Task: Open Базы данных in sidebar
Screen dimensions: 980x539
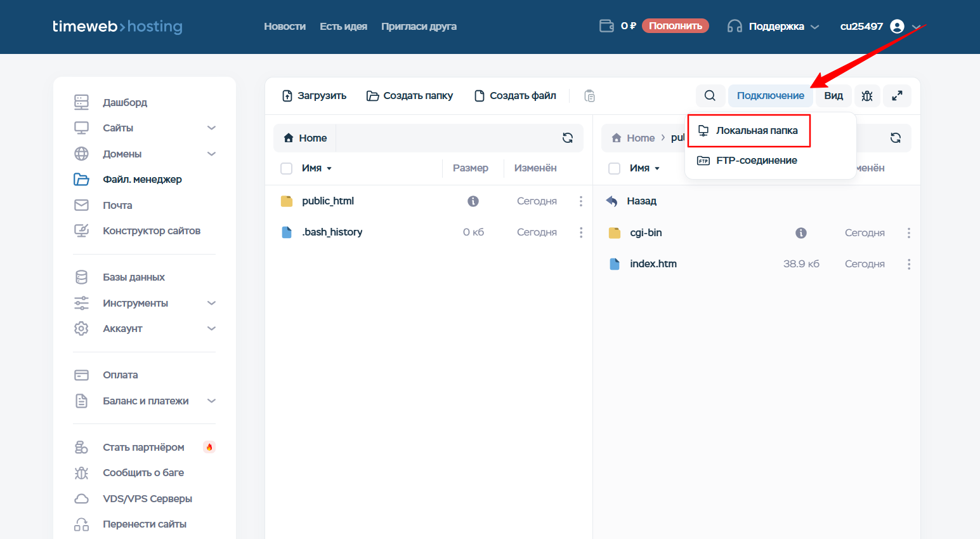Action: 134,277
